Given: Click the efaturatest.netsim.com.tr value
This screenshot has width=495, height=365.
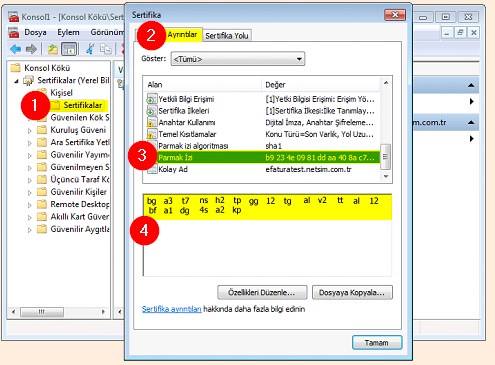Looking at the screenshot, I should (x=308, y=169).
